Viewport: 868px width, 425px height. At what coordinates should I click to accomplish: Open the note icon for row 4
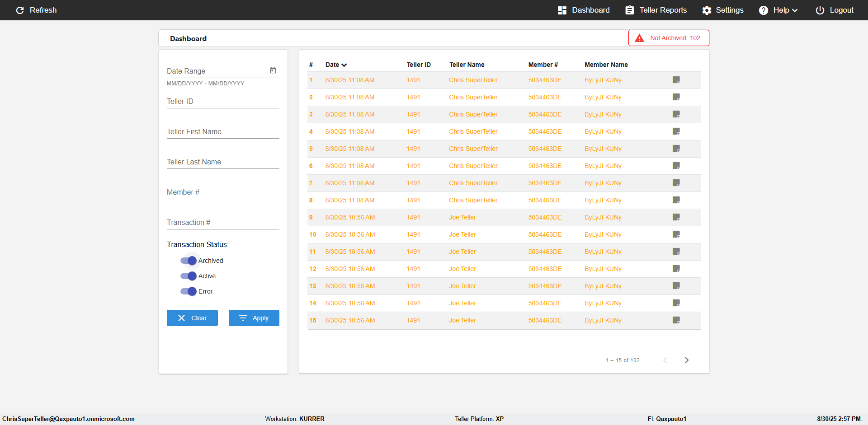(676, 131)
